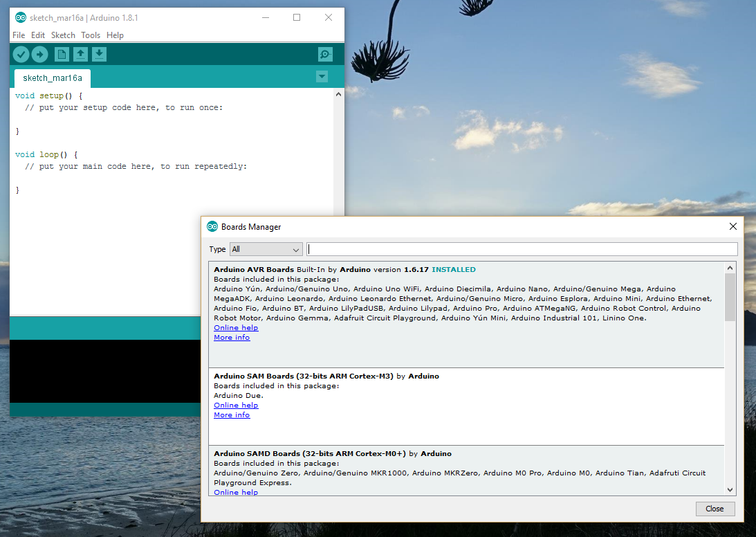This screenshot has width=756, height=537.
Task: Click the Close button in Boards Manager
Action: (x=715, y=509)
